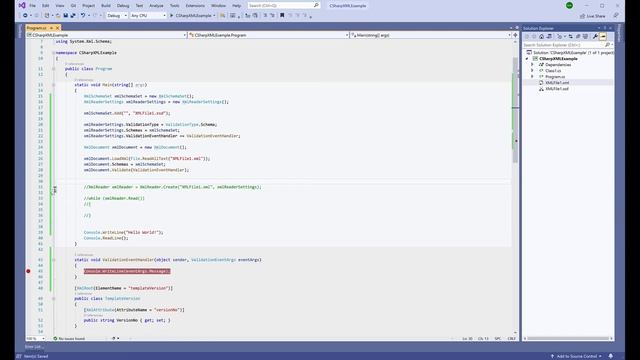Image resolution: width=640 pixels, height=360 pixels.
Task: Expand the Class1.cs node
Action: 532,71
